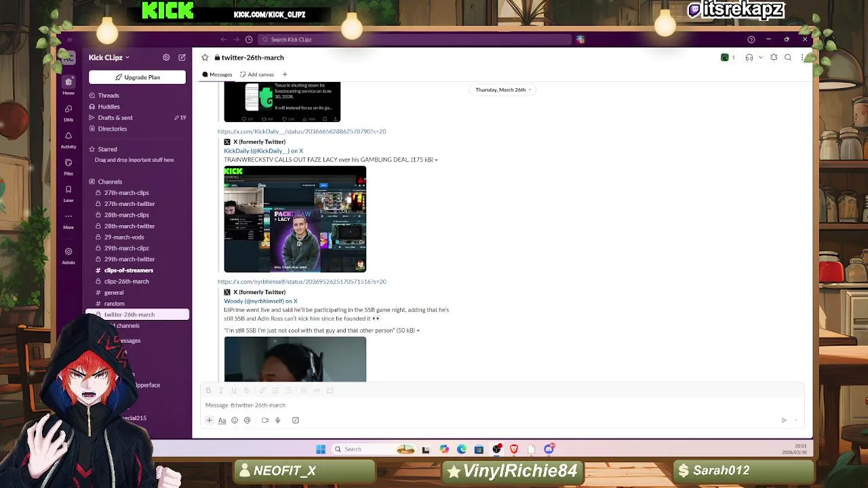Viewport: 868px width, 488px height.
Task: Insert a mention with @ icon
Action: pos(248,420)
